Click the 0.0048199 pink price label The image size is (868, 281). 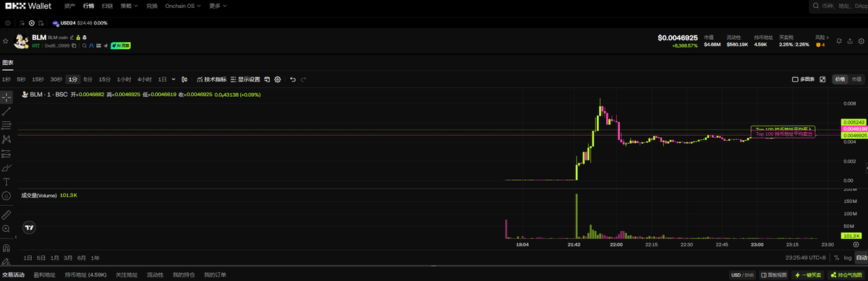click(x=854, y=129)
